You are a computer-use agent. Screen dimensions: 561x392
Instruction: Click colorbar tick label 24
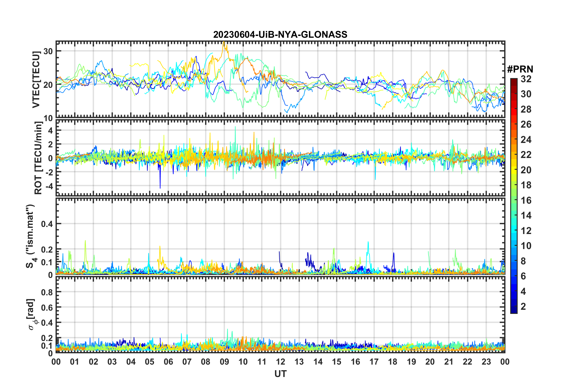(526, 140)
